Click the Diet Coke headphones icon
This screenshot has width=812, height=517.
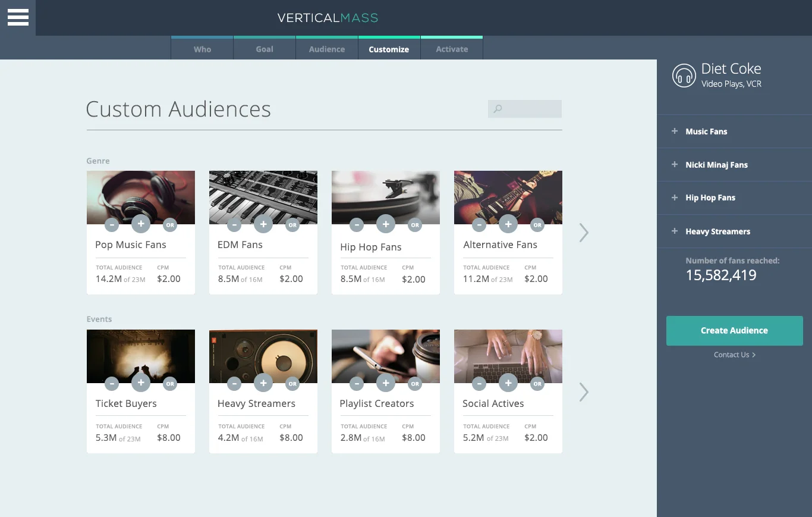(x=684, y=76)
